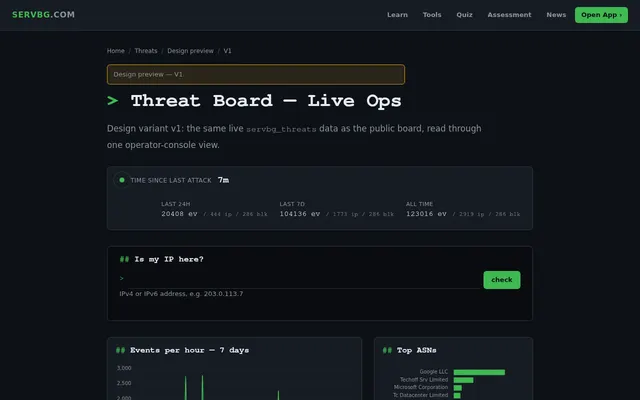Click the green live status dot
The width and height of the screenshot is (640, 400).
click(122, 180)
